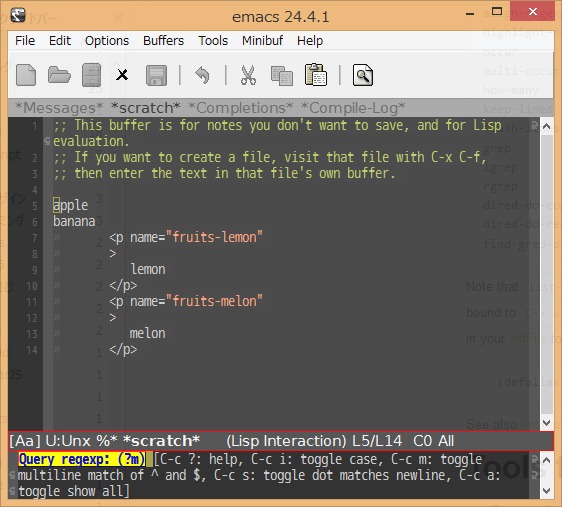Click the Query regexp input field
562x507 pixels.
pos(149,459)
